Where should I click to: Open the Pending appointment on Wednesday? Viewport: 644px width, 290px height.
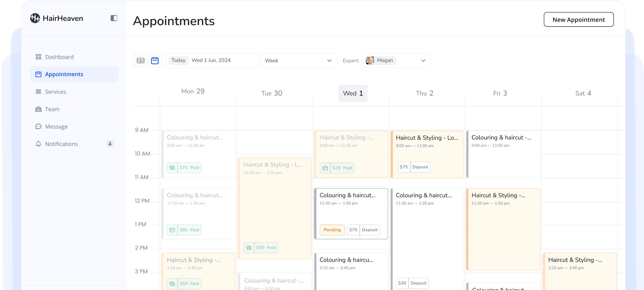[351, 213]
